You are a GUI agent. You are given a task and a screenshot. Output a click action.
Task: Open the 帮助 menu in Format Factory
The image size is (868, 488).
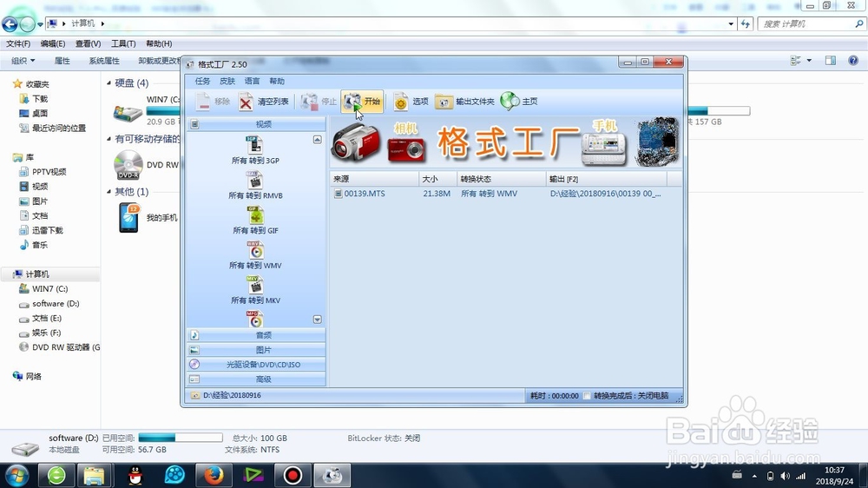[x=277, y=82]
